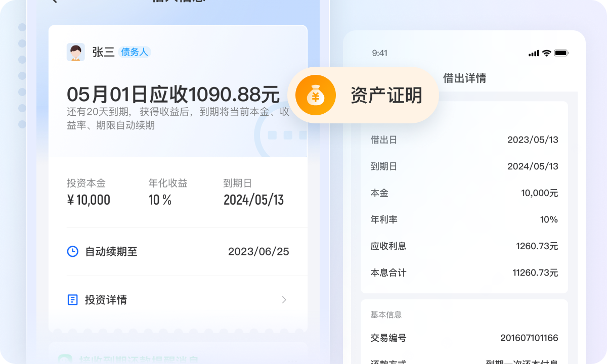This screenshot has height=364, width=607.
Task: Select the 债务人 tag next to 张三
Action: coord(134,52)
